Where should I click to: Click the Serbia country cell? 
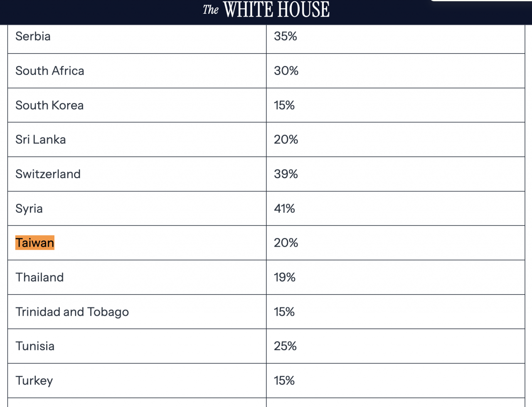coord(137,38)
